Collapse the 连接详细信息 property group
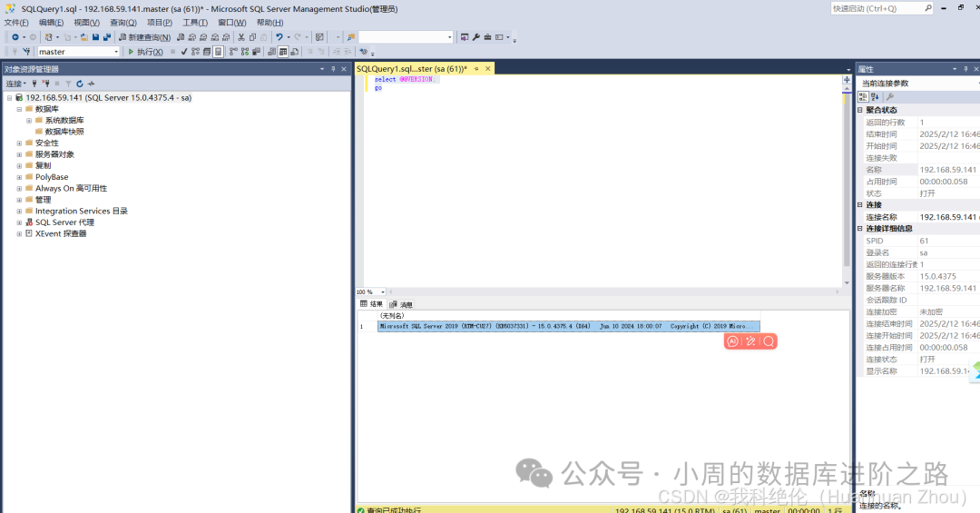This screenshot has height=513, width=980. tap(860, 228)
